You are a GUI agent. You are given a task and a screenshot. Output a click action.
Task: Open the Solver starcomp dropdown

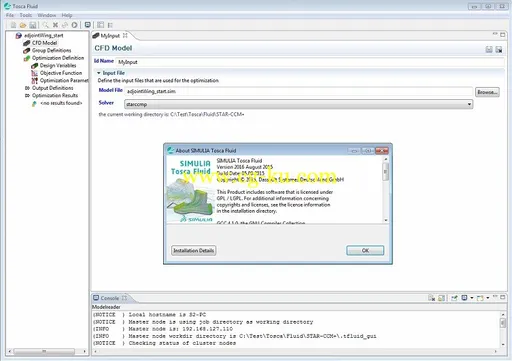[x=299, y=104]
